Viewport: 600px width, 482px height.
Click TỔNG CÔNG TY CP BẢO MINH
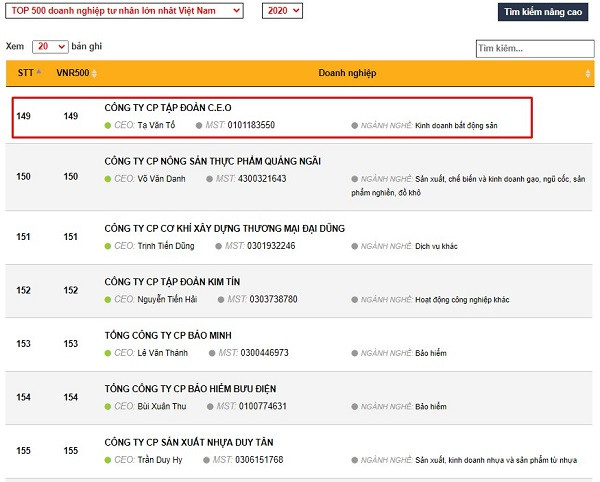click(x=161, y=335)
